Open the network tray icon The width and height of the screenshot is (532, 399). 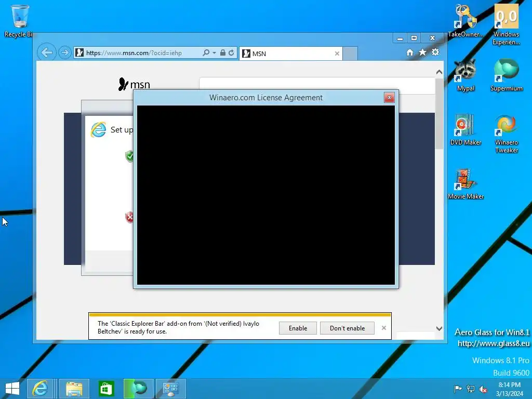(x=471, y=389)
